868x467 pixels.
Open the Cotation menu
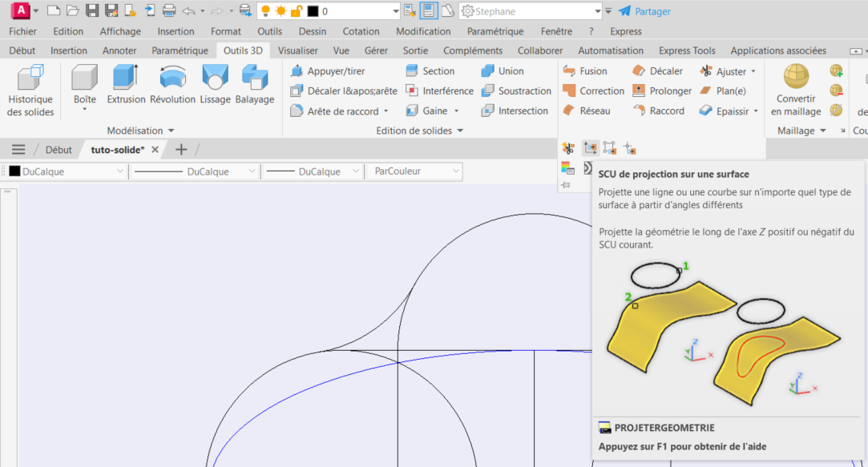click(x=361, y=31)
